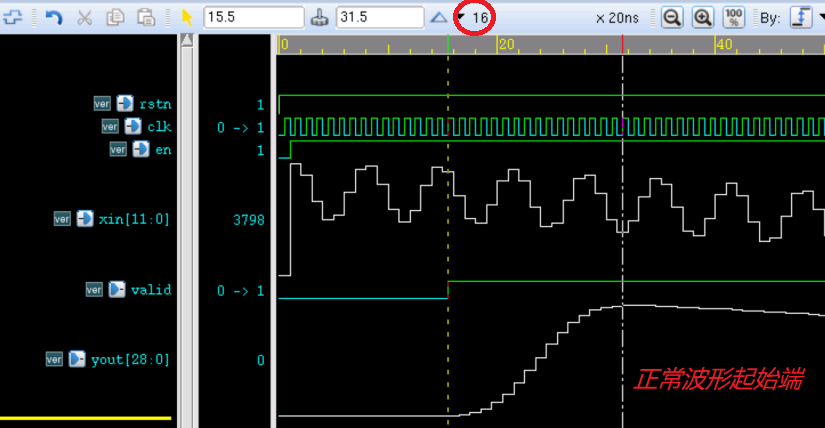This screenshot has height=428, width=825.
Task: Click the refresh icon at toolbar far left
Action: pos(15,17)
